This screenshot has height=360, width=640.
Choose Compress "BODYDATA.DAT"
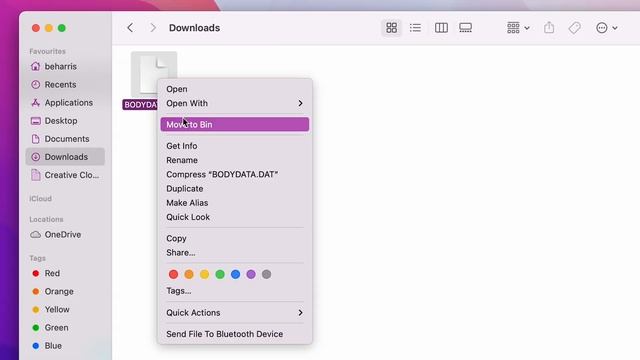coord(235,174)
